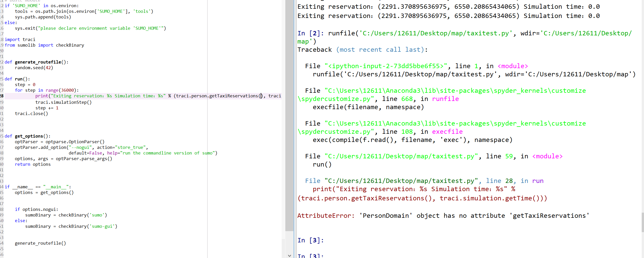Click the down chevron on the editor scrollbar
Screen dimensions: 644x258
pyautogui.click(x=289, y=255)
